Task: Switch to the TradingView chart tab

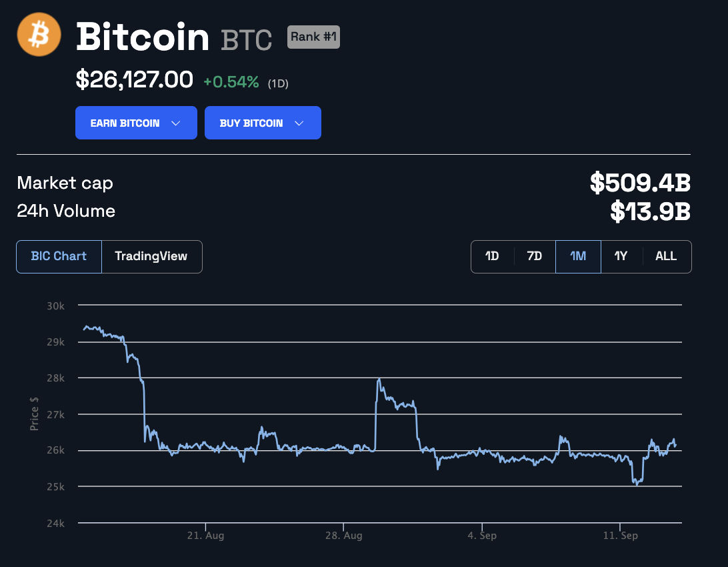Action: coord(152,256)
